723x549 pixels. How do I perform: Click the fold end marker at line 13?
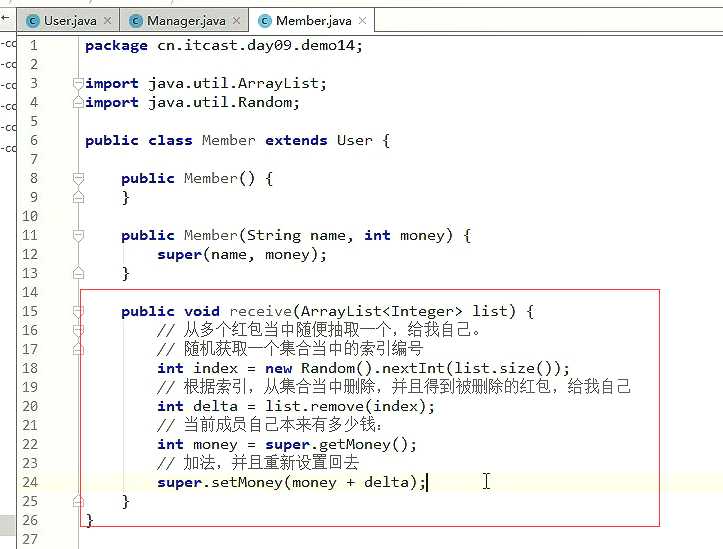(78, 273)
